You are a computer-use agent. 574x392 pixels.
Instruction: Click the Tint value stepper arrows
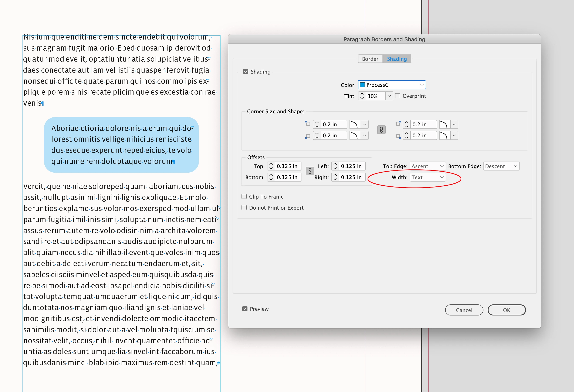tap(362, 96)
